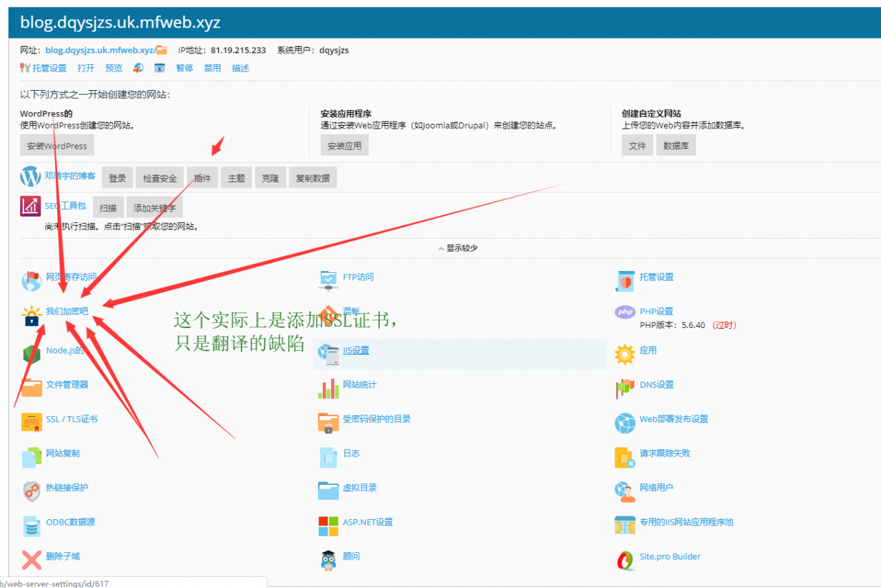This screenshot has width=881, height=588.
Task: Click the 数据库 button
Action: (676, 146)
